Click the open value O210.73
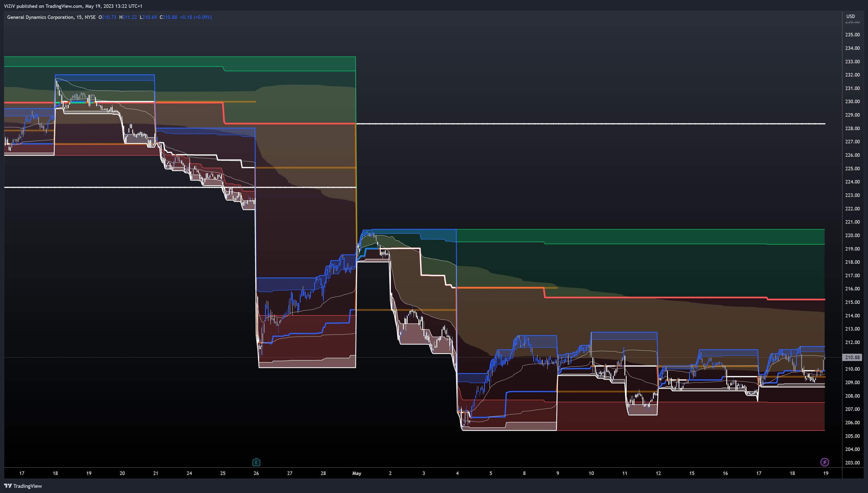868x493 pixels. pos(107,17)
